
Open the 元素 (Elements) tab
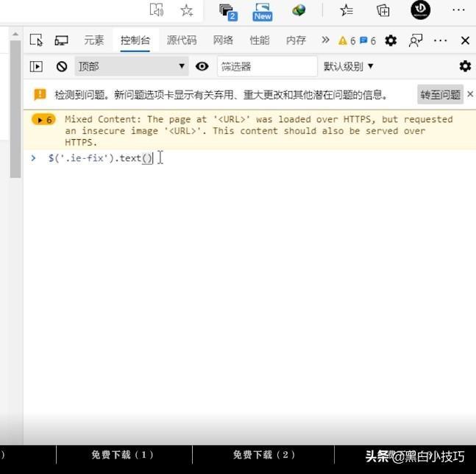point(93,40)
